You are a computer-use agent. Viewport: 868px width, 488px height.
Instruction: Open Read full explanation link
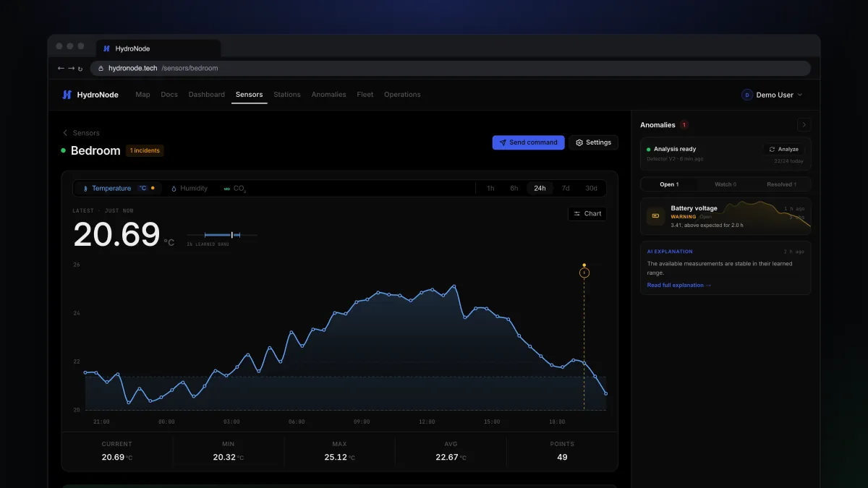679,286
